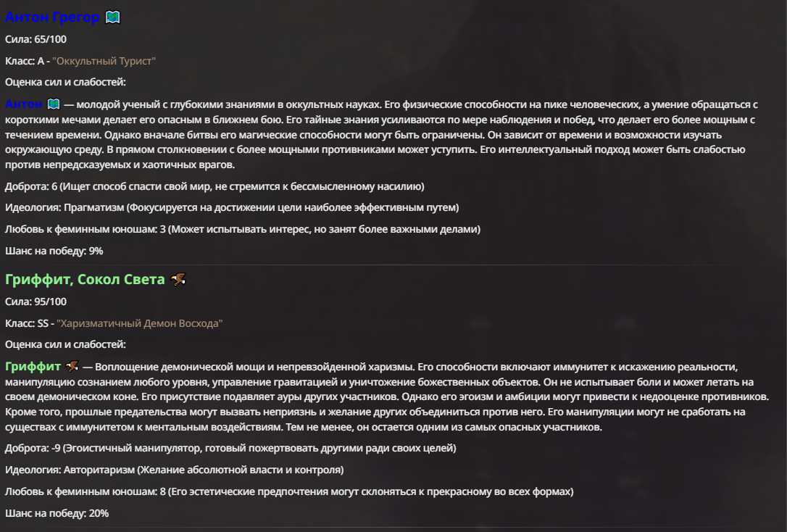Open the Гриффит, Сокол Света heading
787x532 pixels.
click(85, 279)
